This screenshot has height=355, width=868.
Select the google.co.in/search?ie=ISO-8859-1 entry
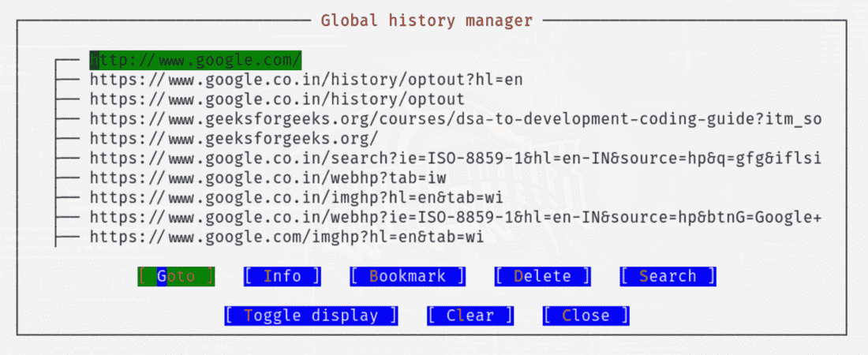(455, 159)
